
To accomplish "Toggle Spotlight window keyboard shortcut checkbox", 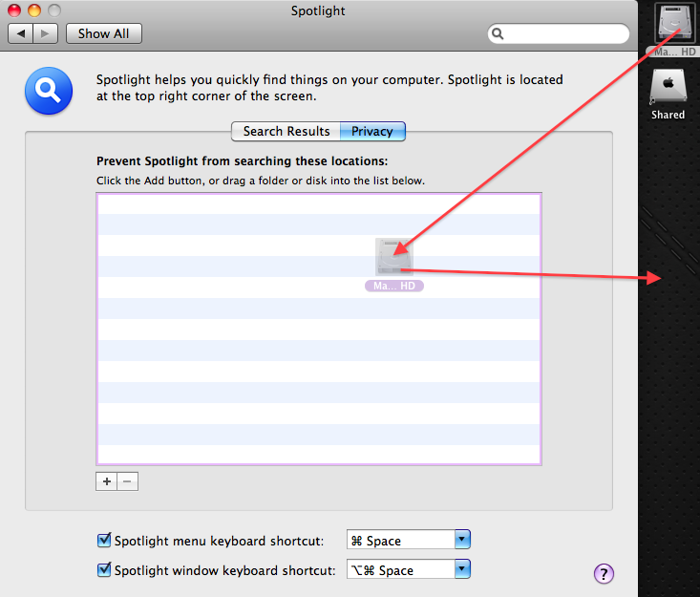I will [104, 569].
